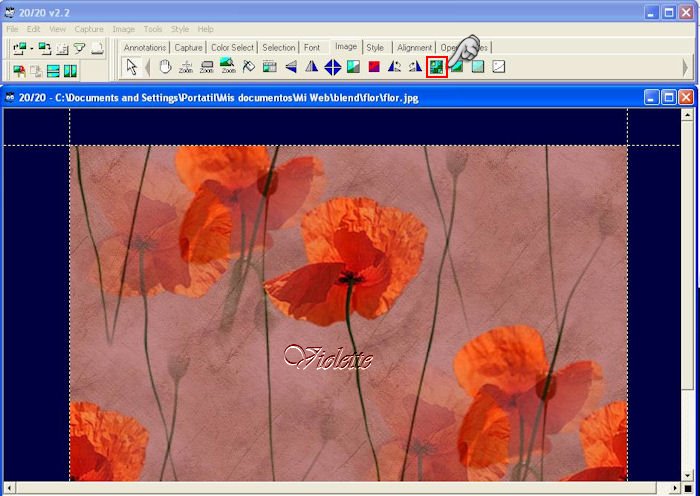Click the red square image icon

[373, 67]
